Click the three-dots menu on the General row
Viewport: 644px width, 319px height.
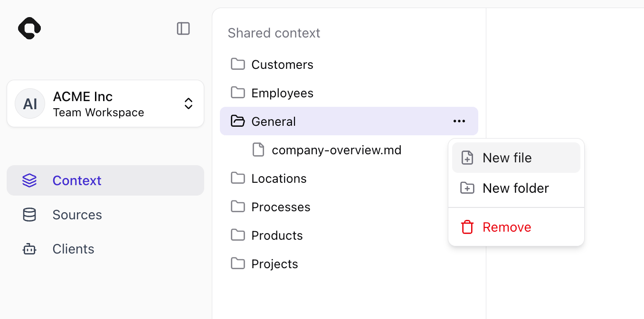click(459, 122)
